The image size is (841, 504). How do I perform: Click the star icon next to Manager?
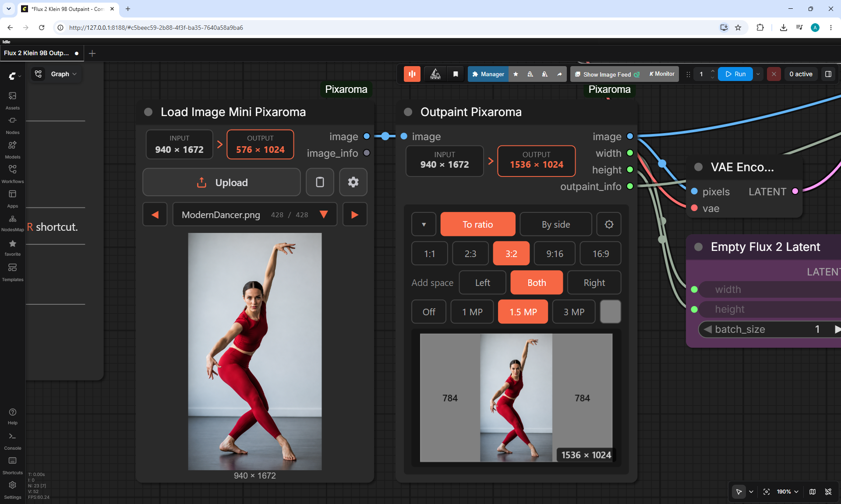click(516, 74)
